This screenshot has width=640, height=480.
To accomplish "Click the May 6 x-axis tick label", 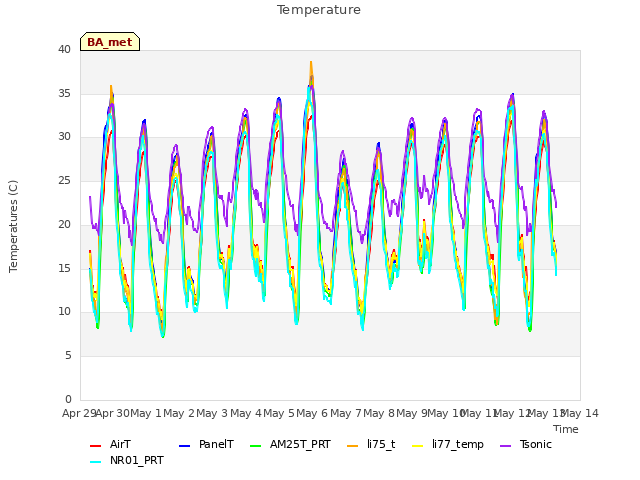I will point(312,413).
